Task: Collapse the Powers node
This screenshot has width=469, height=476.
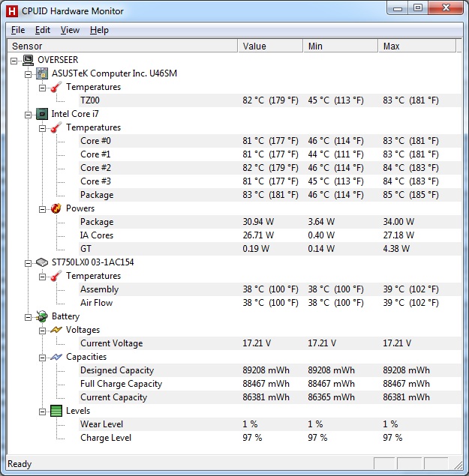Action: point(42,209)
